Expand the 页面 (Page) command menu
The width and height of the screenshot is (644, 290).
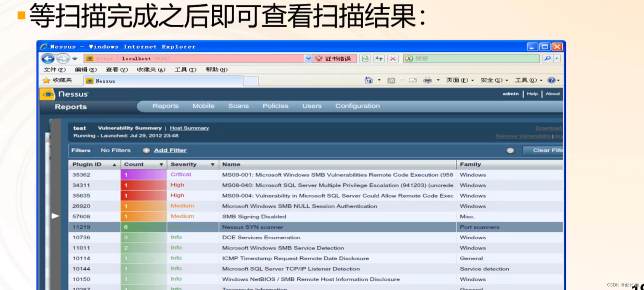[460, 80]
